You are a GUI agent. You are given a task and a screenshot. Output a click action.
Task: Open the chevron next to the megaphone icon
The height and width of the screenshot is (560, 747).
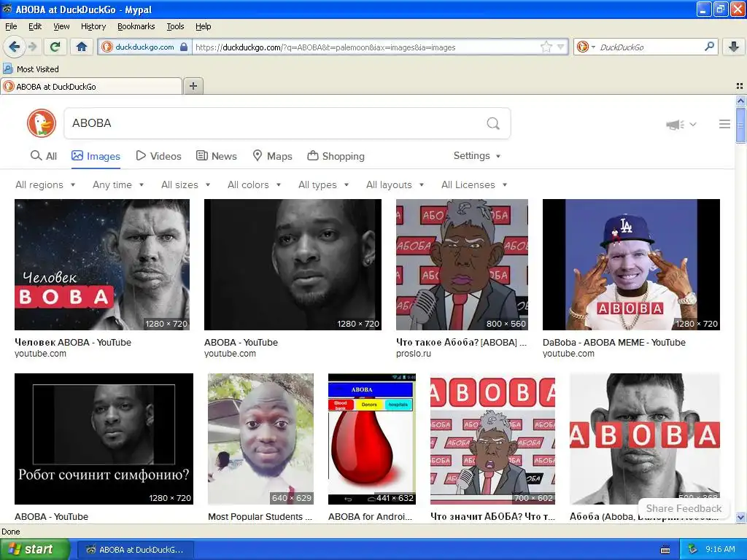(x=693, y=124)
